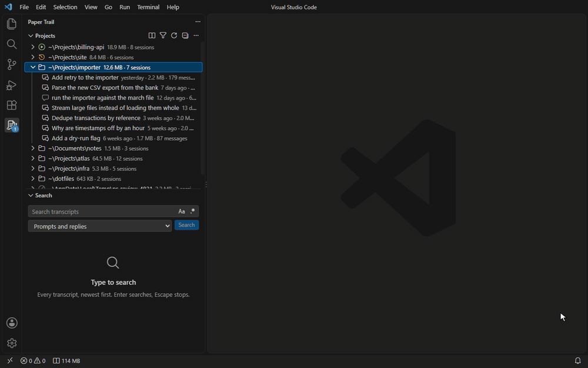Collapse the Search section
The height and width of the screenshot is (368, 588).
(x=31, y=195)
